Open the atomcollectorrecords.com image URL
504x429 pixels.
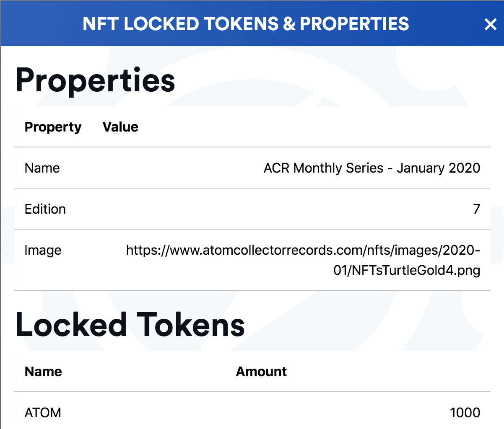[x=303, y=251]
